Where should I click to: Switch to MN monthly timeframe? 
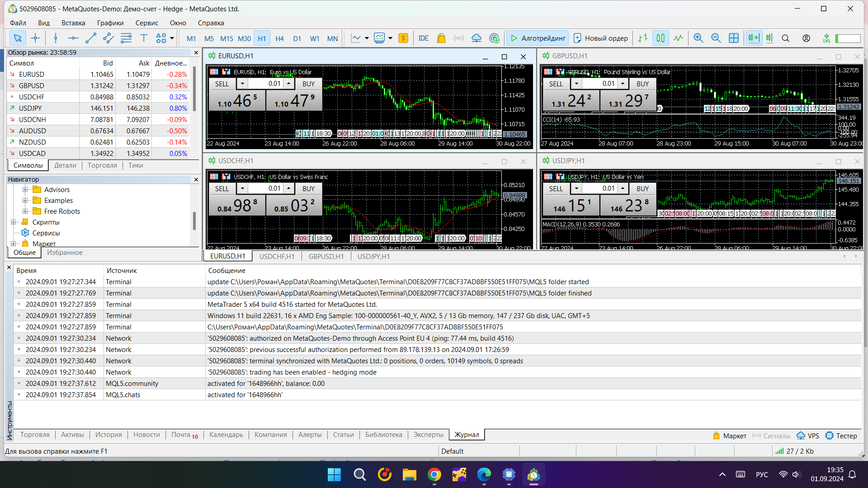332,38
